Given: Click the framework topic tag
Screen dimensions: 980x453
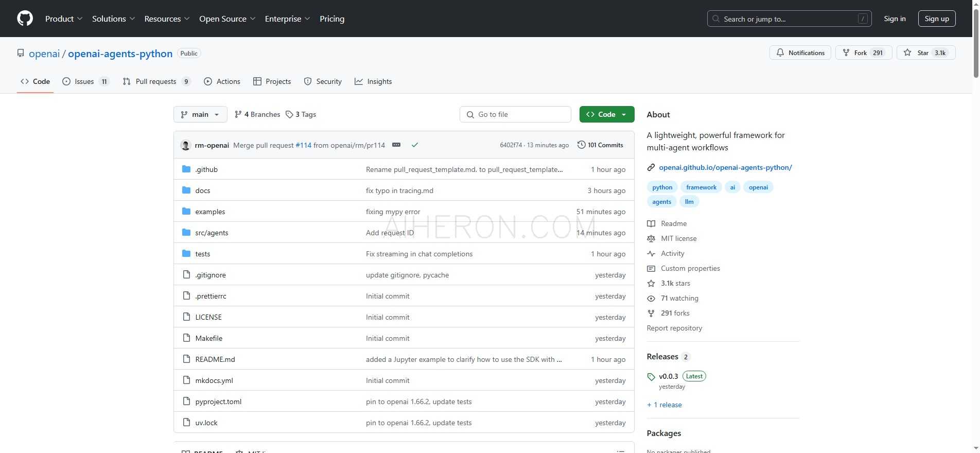Looking at the screenshot, I should (x=701, y=187).
